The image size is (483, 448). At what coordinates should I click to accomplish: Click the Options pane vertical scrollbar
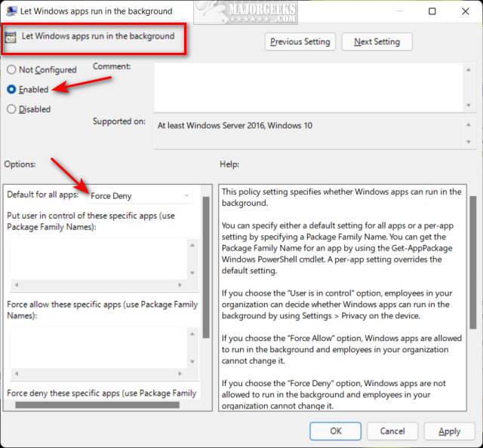(x=206, y=267)
